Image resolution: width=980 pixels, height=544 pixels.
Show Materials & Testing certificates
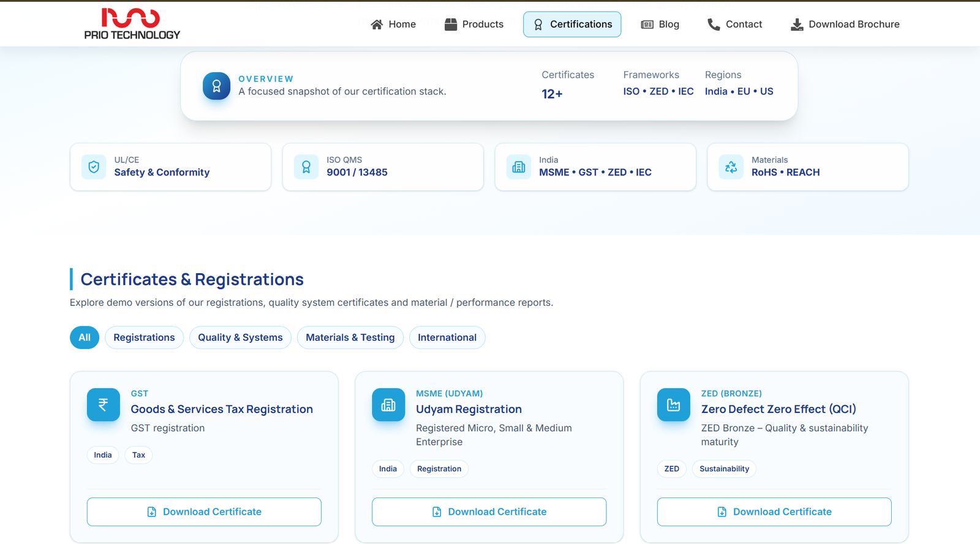coord(350,338)
